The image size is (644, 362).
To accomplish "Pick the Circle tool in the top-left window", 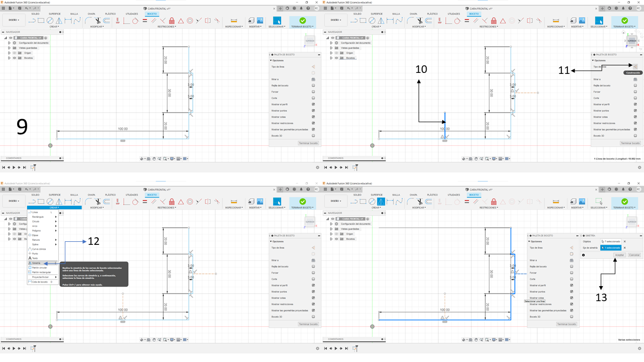I will point(50,21).
